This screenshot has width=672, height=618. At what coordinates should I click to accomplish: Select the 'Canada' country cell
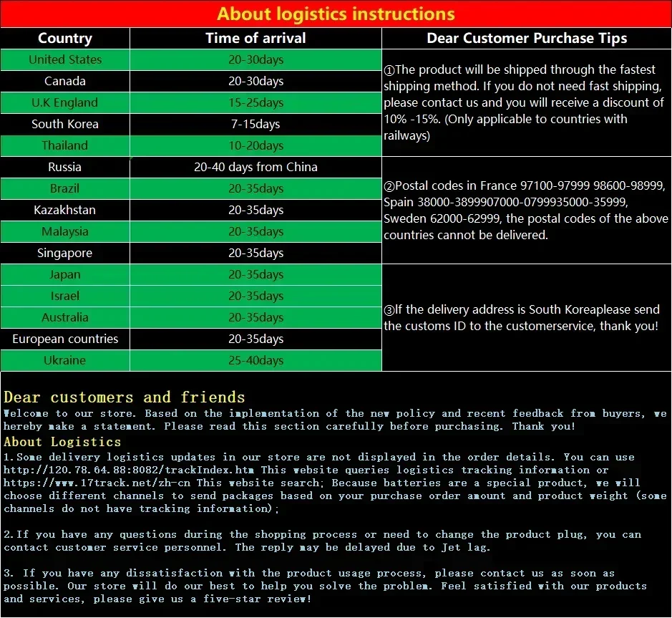65,81
